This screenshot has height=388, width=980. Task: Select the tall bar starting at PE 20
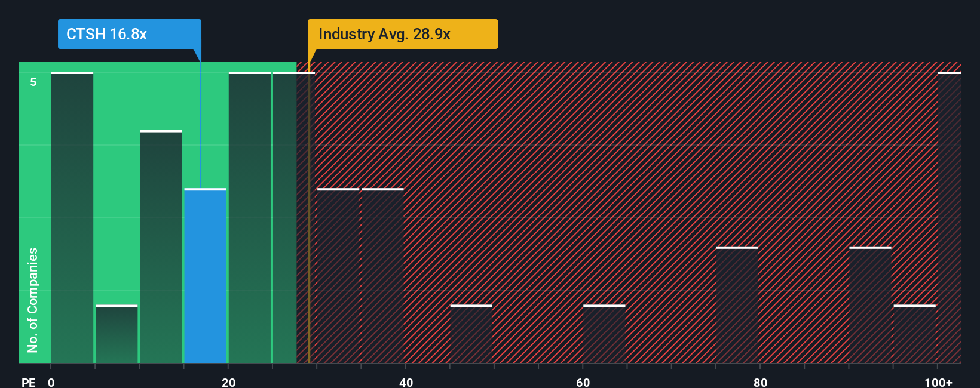[250, 217]
